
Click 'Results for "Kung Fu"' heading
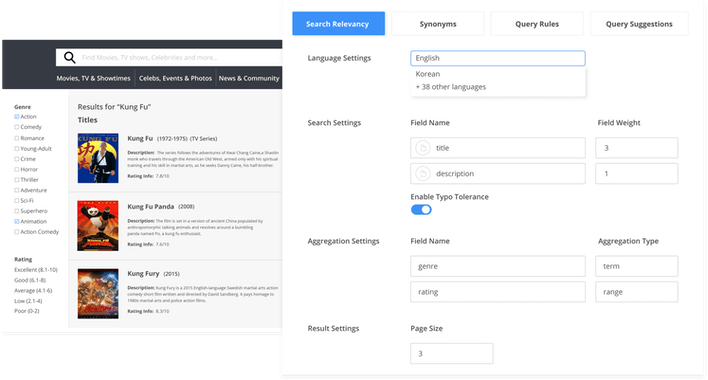point(114,107)
